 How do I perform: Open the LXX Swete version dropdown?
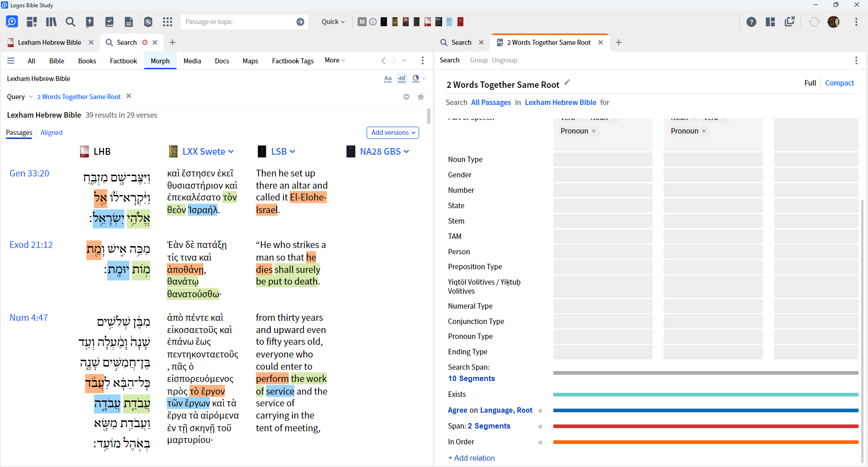pyautogui.click(x=208, y=152)
